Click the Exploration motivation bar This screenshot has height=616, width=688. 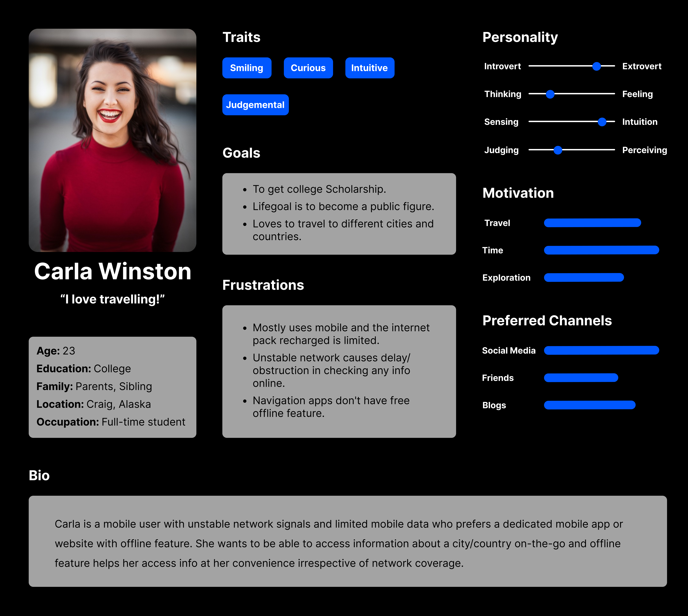(x=584, y=278)
